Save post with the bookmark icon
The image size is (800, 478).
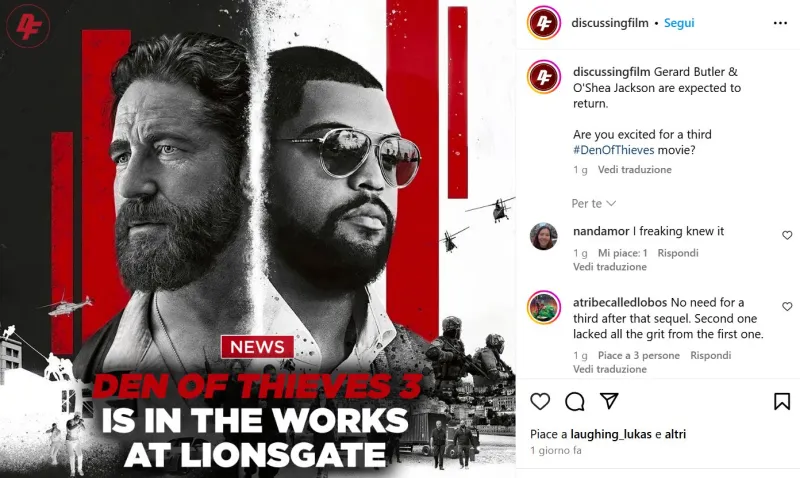(x=782, y=401)
